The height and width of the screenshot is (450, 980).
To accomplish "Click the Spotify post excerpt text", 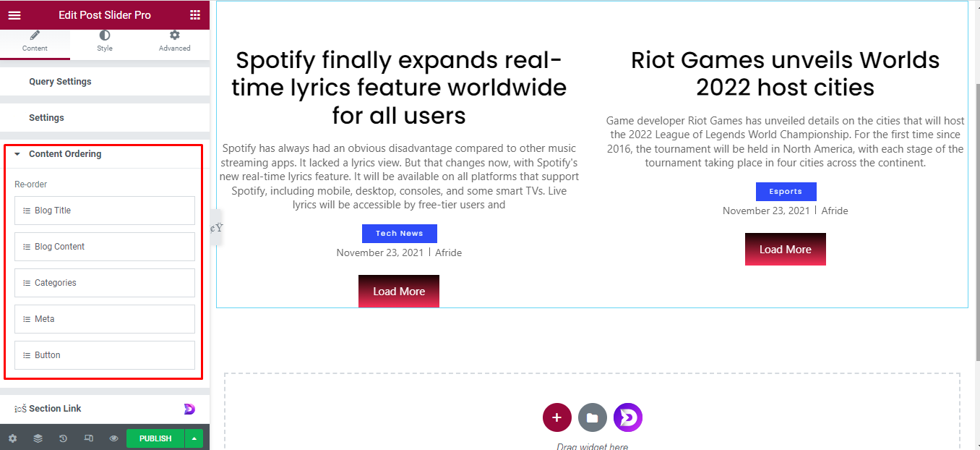I will click(x=399, y=177).
